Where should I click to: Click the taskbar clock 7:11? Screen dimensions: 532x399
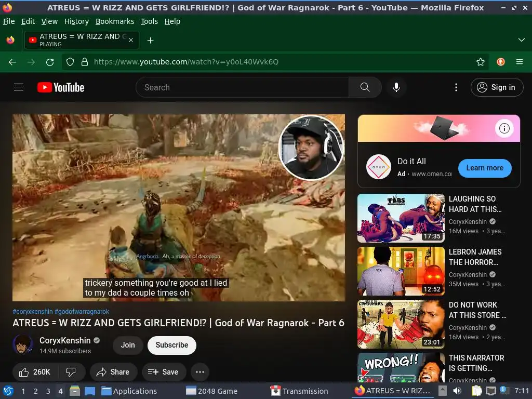[522, 391]
